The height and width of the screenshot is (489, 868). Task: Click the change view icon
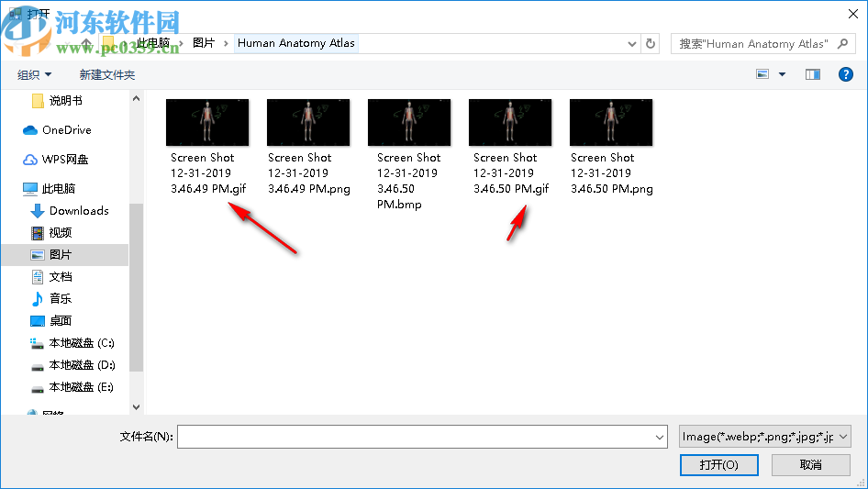pyautogui.click(x=762, y=74)
